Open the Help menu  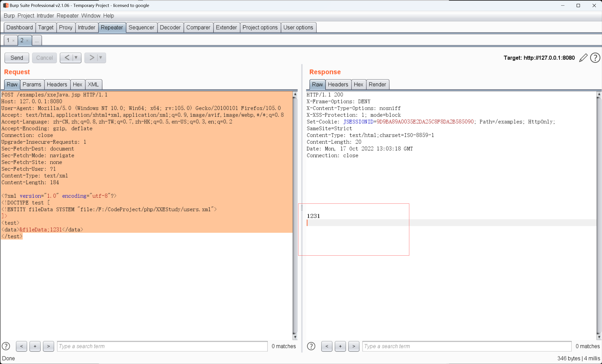pyautogui.click(x=108, y=16)
